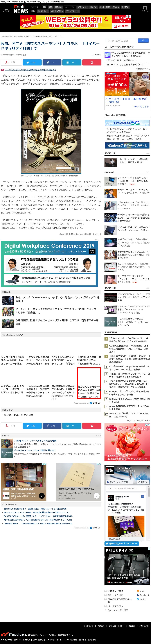Open Specialインデックス link
The width and height of the screenshot is (151, 644).
(118, 610)
